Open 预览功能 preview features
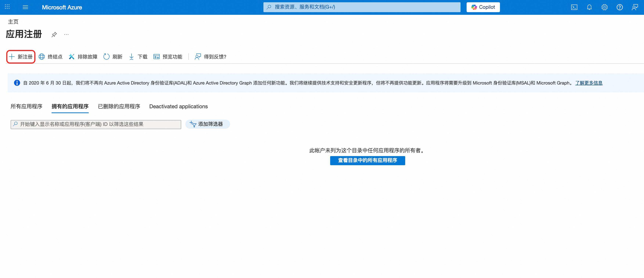 click(168, 57)
